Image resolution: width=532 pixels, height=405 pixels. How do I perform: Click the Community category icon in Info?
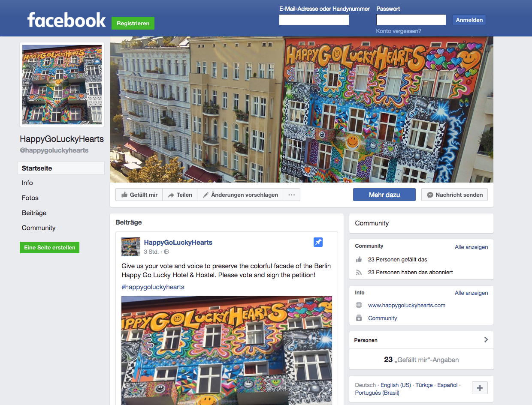click(x=359, y=318)
